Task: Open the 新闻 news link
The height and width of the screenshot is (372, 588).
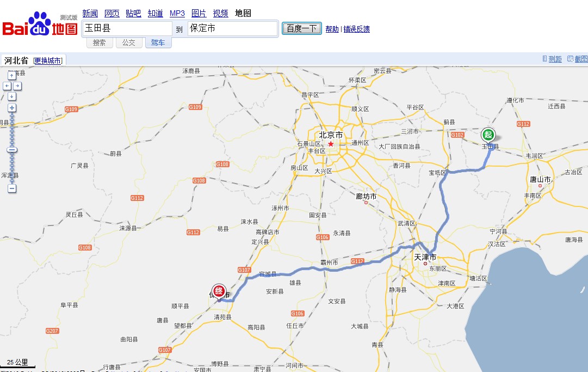Action: point(90,13)
